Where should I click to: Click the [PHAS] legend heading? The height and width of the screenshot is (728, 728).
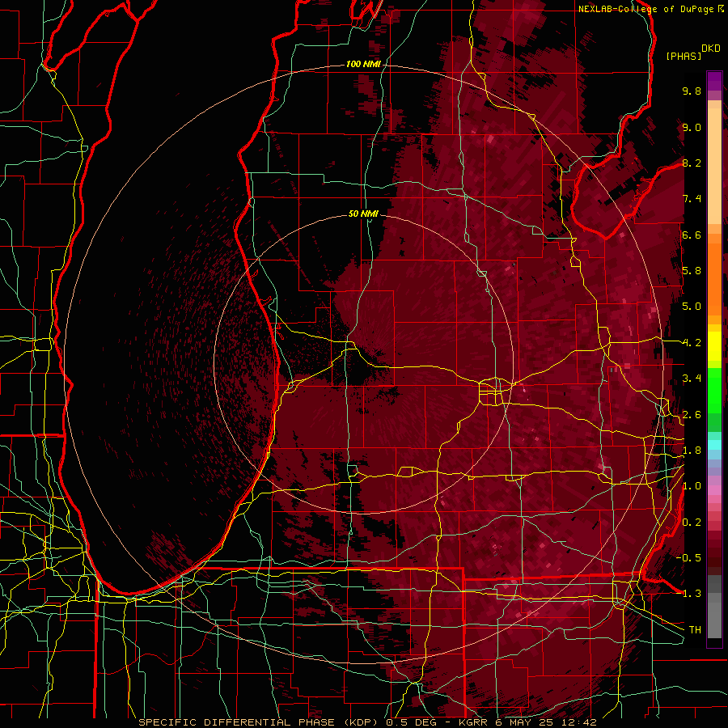pos(684,57)
